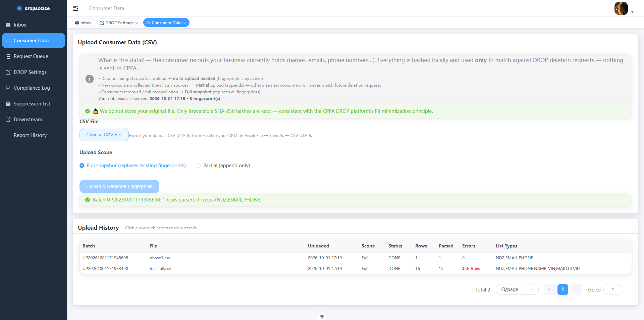Open the 10/page size dropdown
The height and width of the screenshot is (320, 644).
pyautogui.click(x=517, y=289)
